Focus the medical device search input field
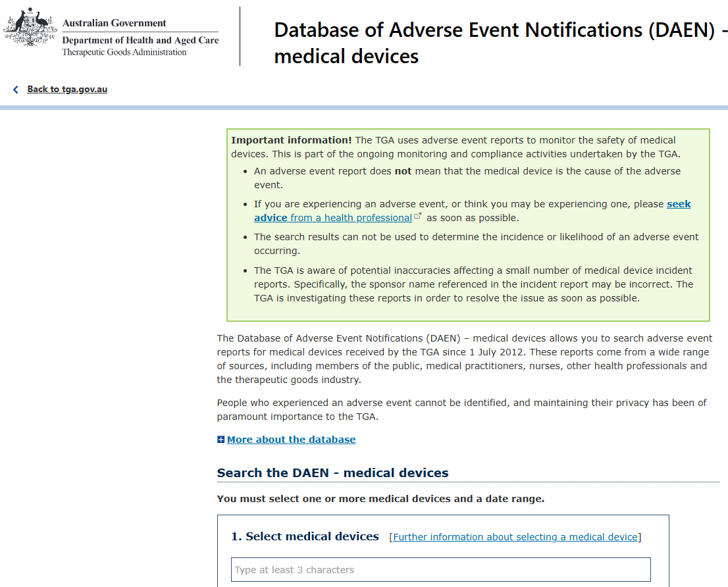The width and height of the screenshot is (728, 587). coord(441,569)
